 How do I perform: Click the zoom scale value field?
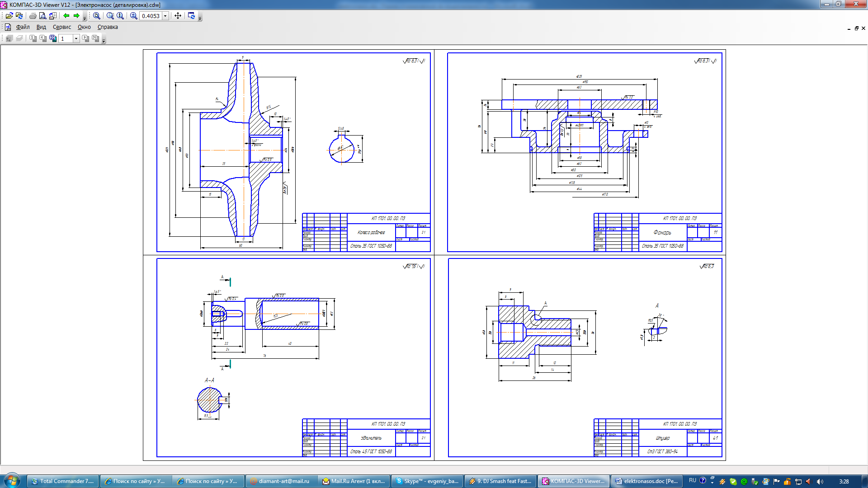coord(151,16)
